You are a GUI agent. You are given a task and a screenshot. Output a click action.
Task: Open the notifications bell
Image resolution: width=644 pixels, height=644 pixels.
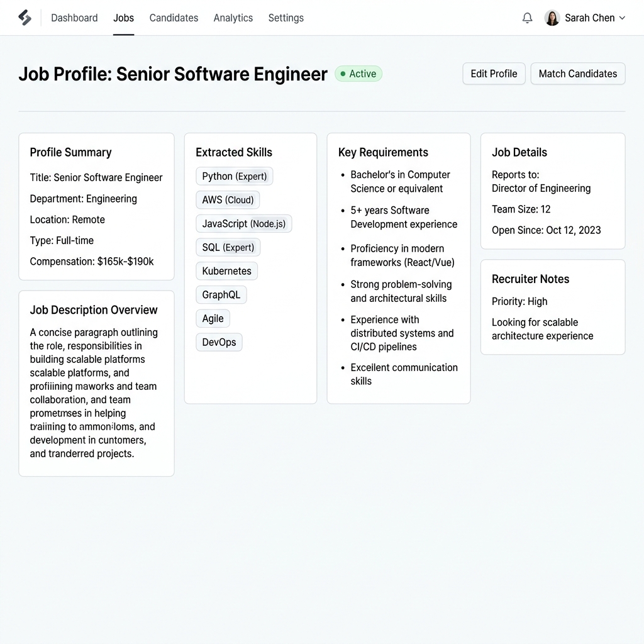tap(528, 18)
